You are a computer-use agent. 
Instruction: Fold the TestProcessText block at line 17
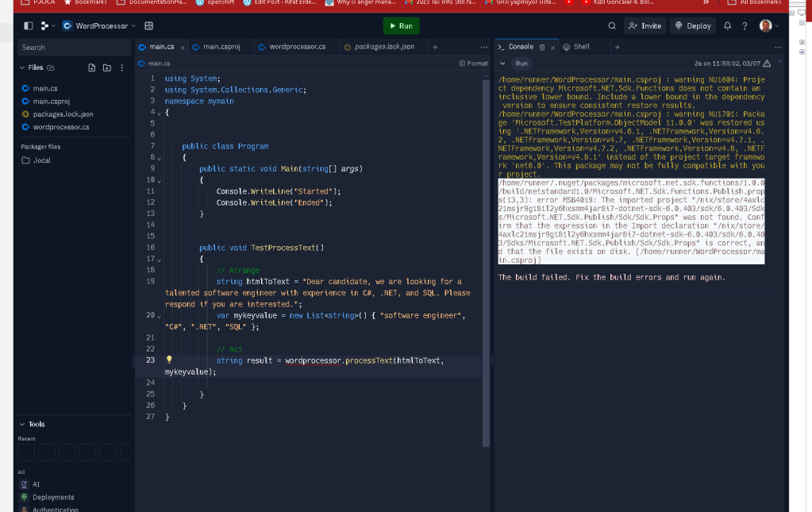[x=159, y=260]
